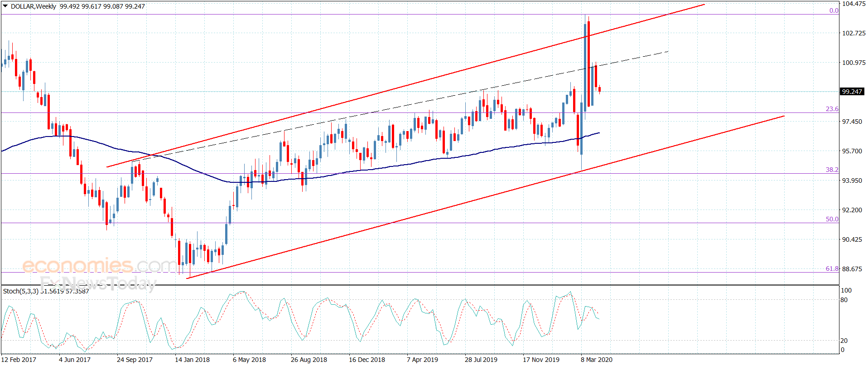Click the 23.6 Fibonacci level label

832,109
